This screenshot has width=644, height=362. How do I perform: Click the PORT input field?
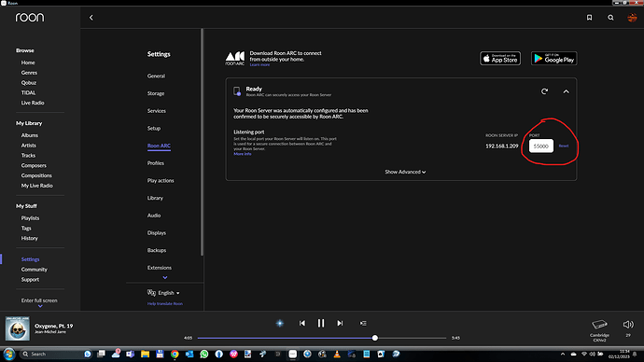[x=541, y=146]
